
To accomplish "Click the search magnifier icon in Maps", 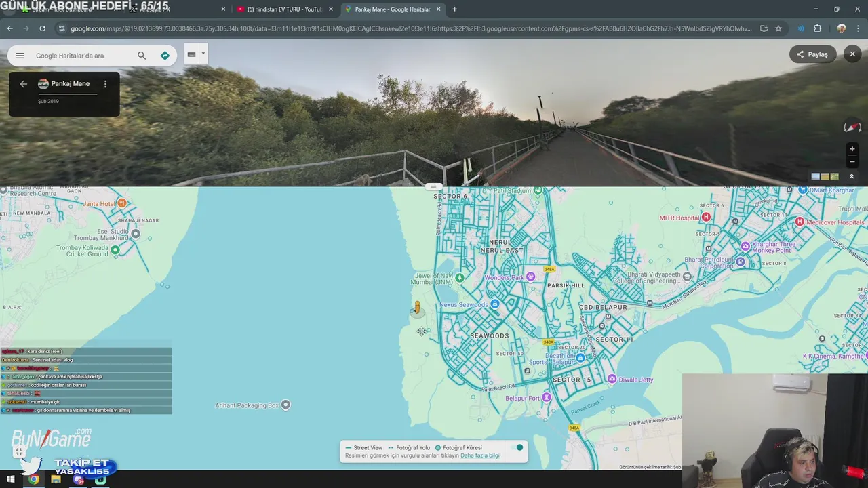I will [x=142, y=56].
